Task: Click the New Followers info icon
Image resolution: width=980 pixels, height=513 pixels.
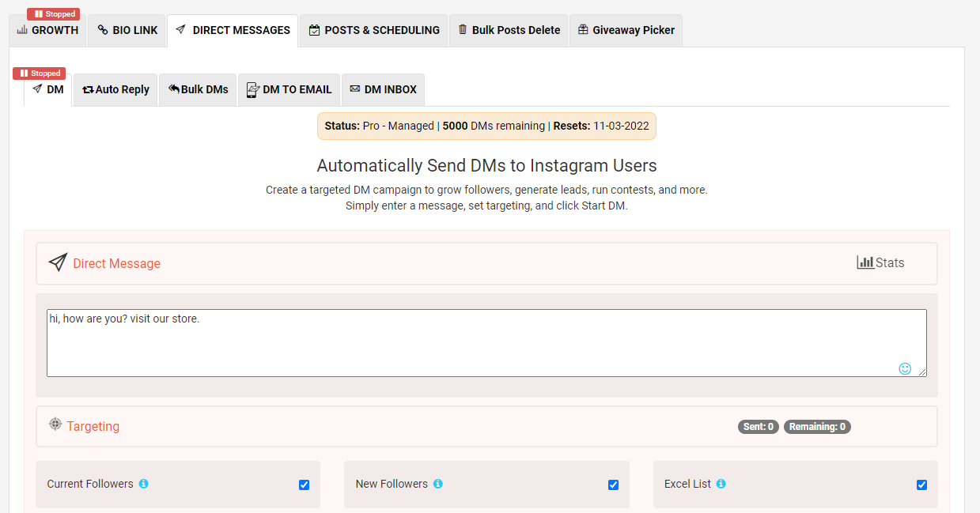Action: 437,484
